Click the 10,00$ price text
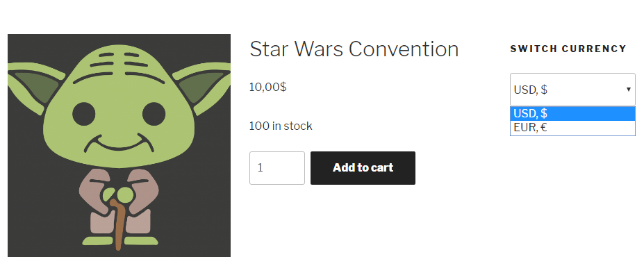 (x=267, y=87)
